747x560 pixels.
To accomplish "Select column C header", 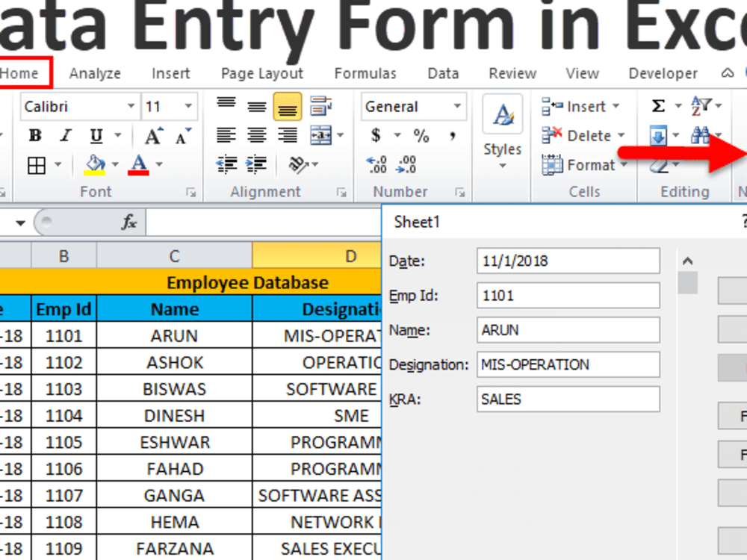I will [174, 256].
